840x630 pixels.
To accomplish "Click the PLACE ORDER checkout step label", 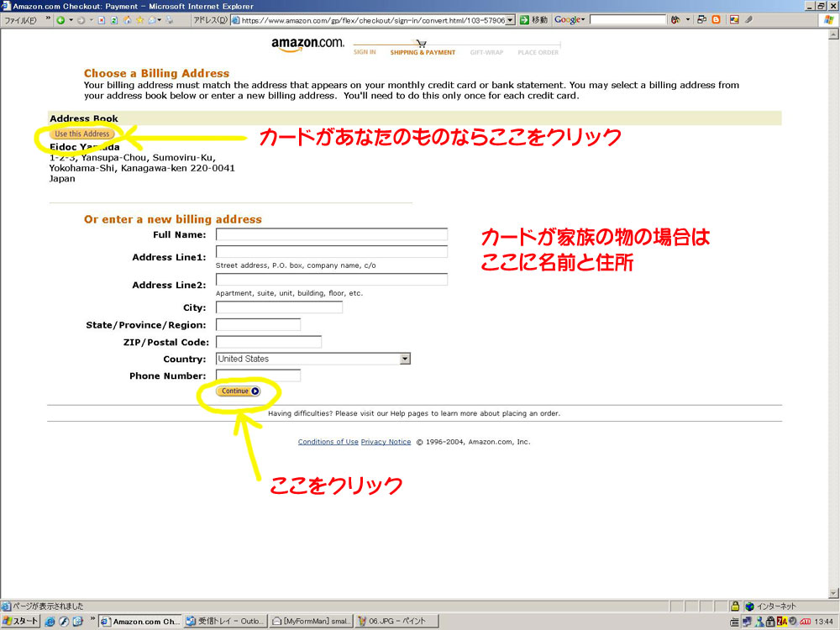I will (x=538, y=52).
